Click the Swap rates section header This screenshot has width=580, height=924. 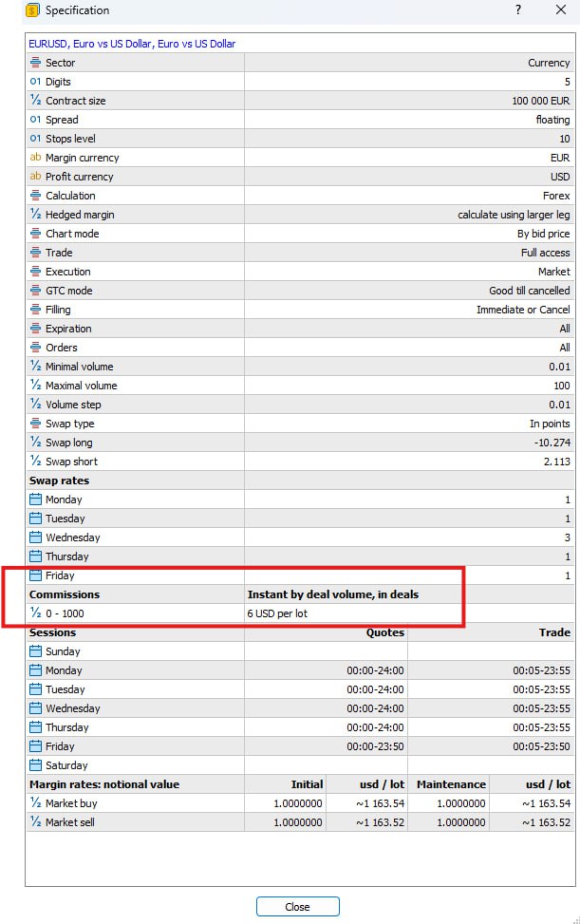[x=60, y=481]
